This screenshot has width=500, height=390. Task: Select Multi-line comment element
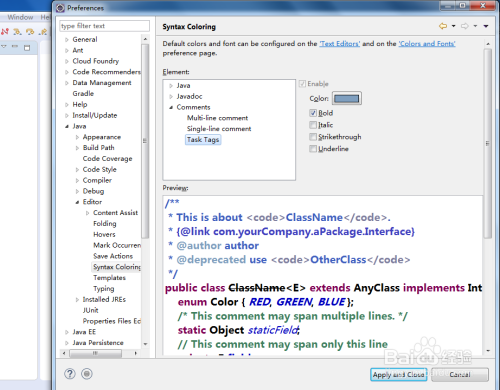point(217,118)
